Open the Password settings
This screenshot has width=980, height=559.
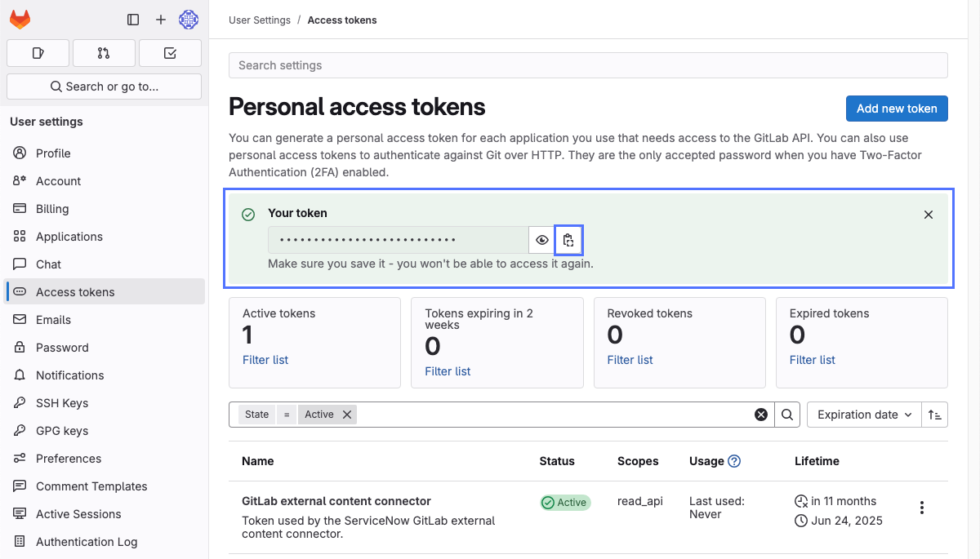pyautogui.click(x=105, y=348)
